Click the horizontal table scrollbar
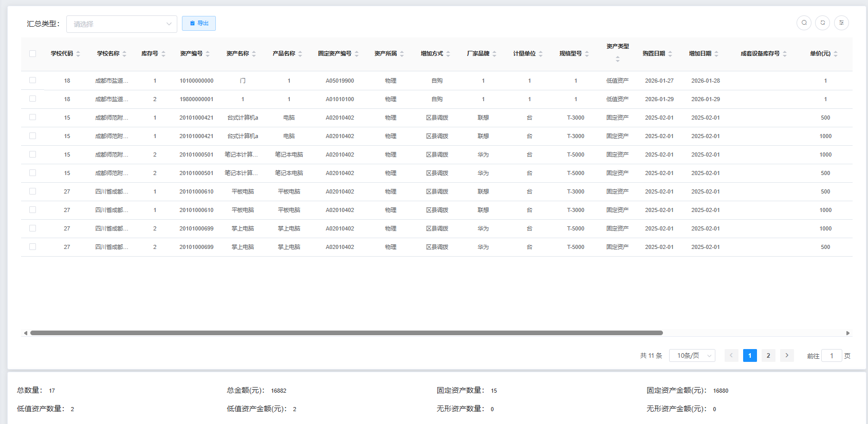The image size is (868, 424). point(346,333)
